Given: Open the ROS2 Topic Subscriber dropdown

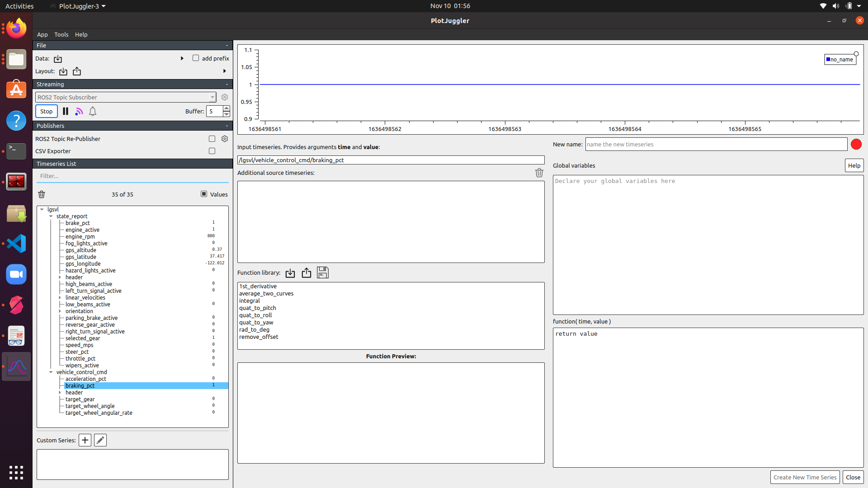Looking at the screenshot, I should [126, 97].
